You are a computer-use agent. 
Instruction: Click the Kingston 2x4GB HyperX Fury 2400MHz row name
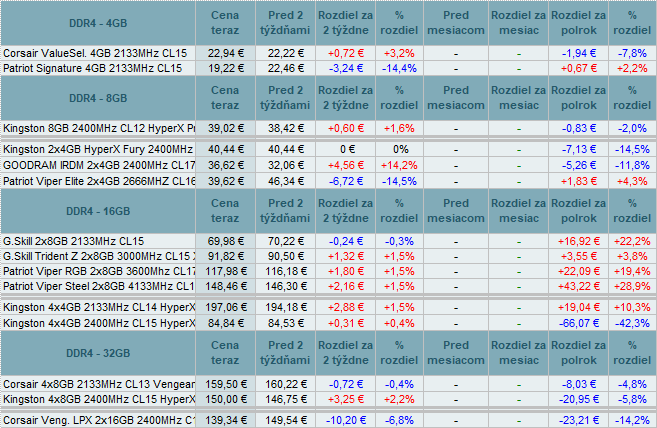98,149
